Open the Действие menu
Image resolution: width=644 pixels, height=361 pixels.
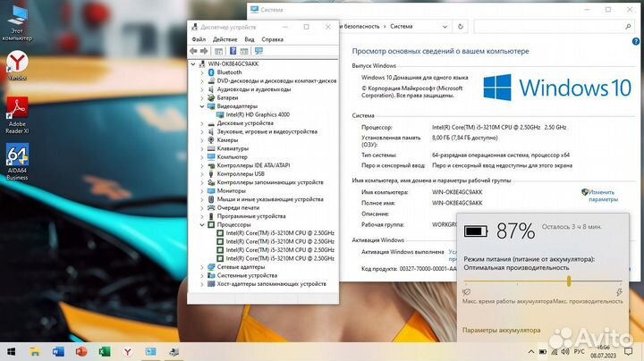click(225, 39)
